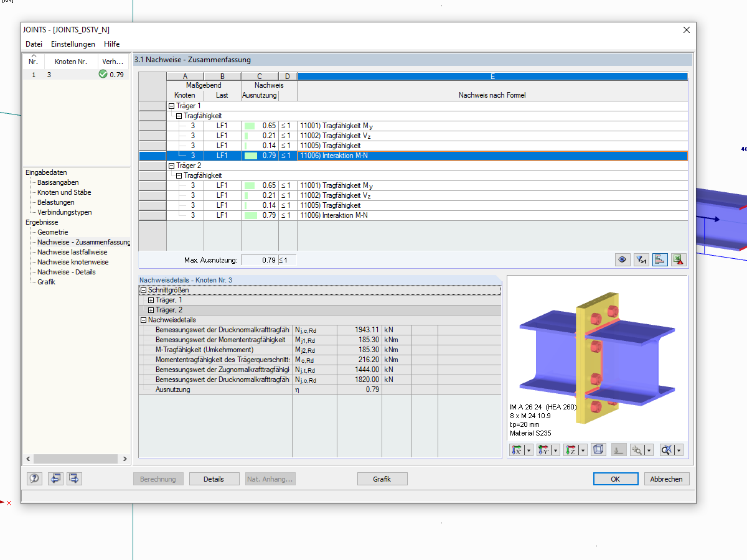Open Nachweise lastfallweise page
This screenshot has width=747, height=560.
(x=72, y=252)
